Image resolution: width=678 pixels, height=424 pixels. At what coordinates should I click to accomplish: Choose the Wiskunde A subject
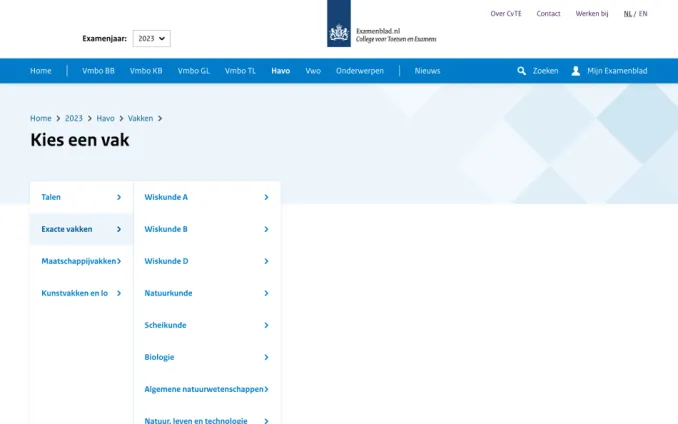pyautogui.click(x=206, y=197)
